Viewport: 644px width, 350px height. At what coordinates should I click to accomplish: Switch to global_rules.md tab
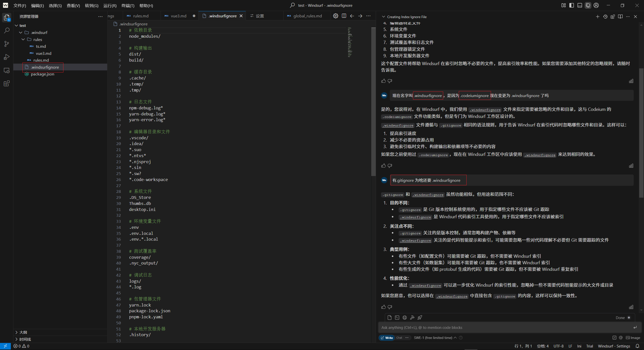pos(307,16)
